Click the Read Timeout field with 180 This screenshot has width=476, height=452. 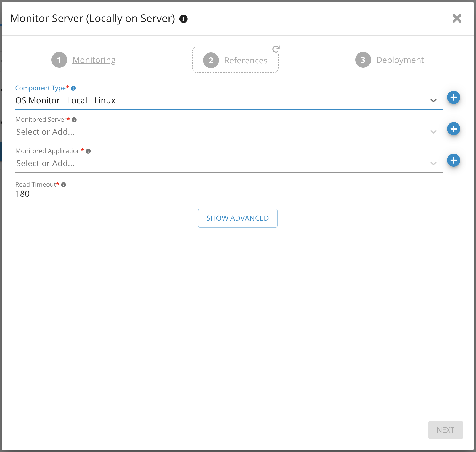[236, 194]
